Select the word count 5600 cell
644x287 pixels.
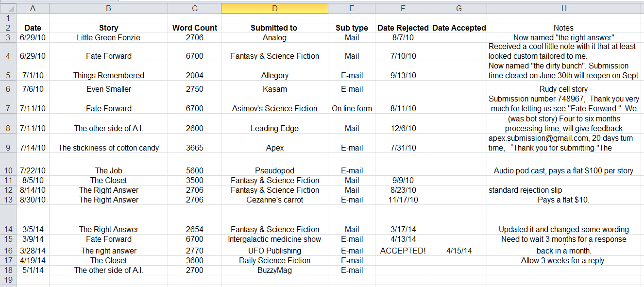195,170
